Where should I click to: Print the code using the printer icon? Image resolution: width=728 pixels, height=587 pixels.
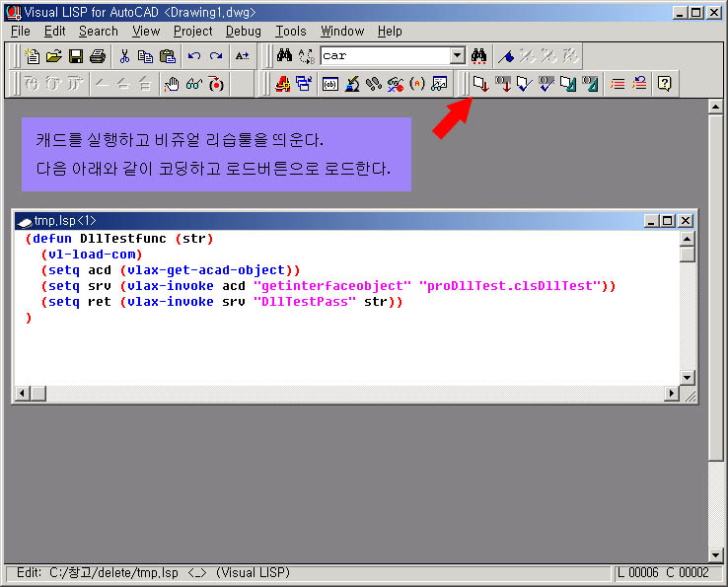98,56
